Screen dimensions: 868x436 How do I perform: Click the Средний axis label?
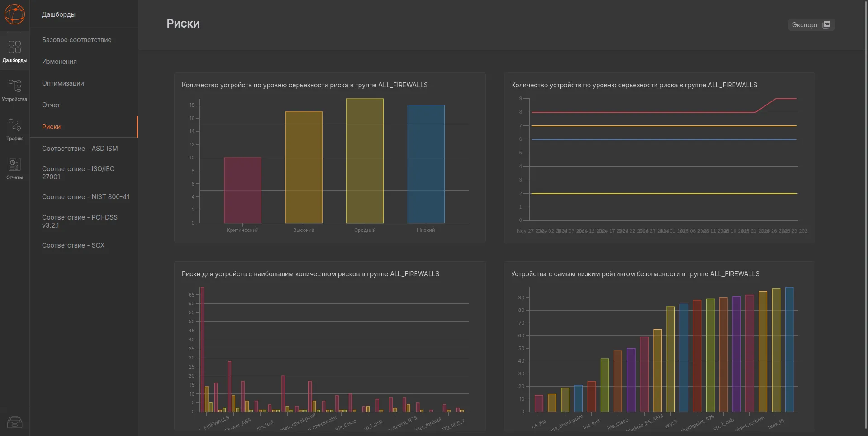365,230
